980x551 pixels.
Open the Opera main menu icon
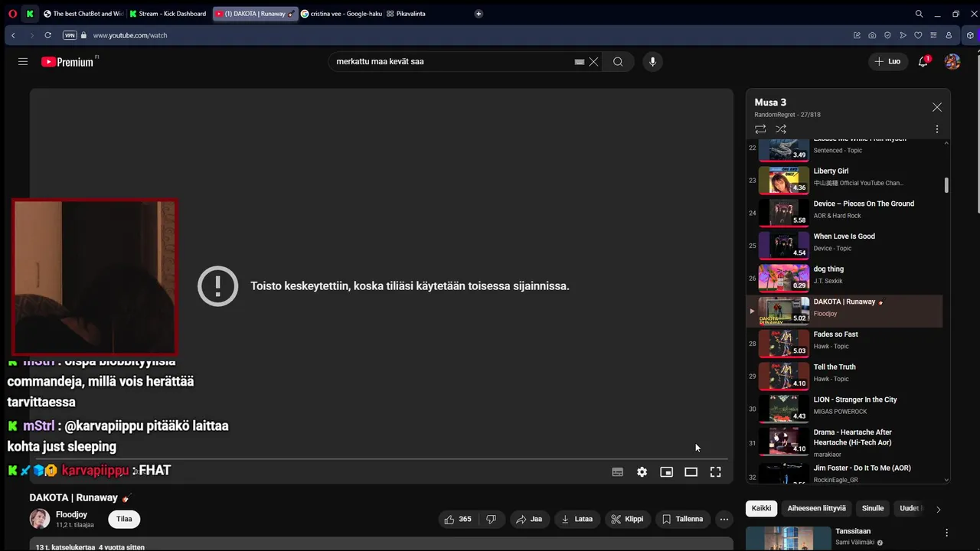(12, 14)
